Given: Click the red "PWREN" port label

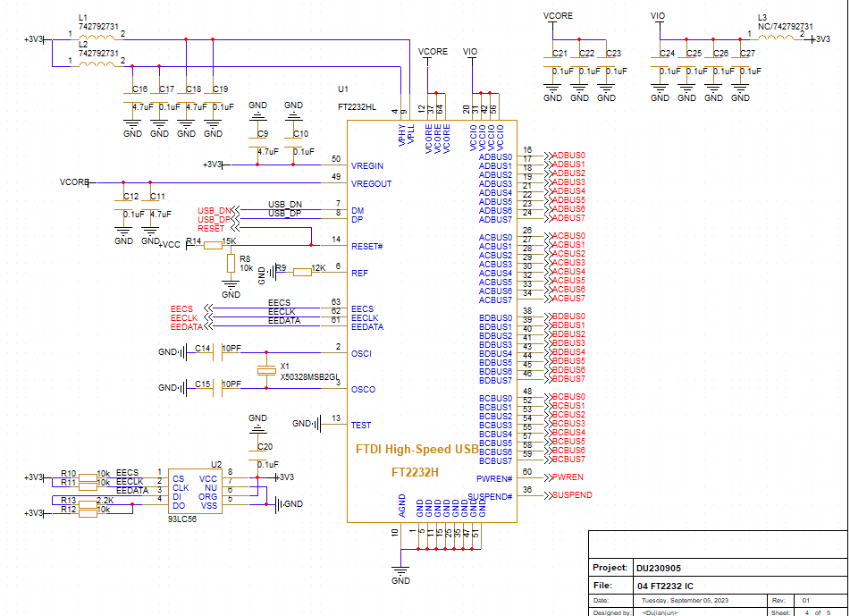Looking at the screenshot, I should 568,477.
